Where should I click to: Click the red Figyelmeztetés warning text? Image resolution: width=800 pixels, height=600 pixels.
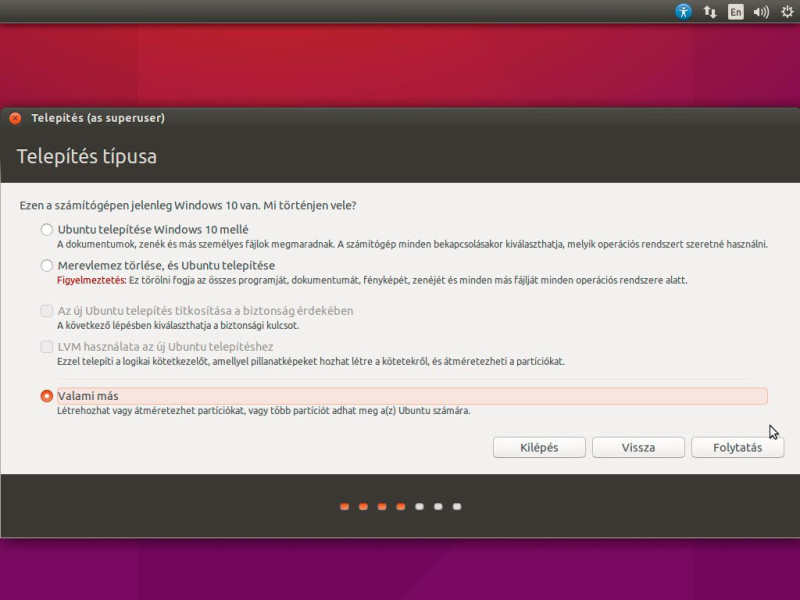pyautogui.click(x=91, y=280)
